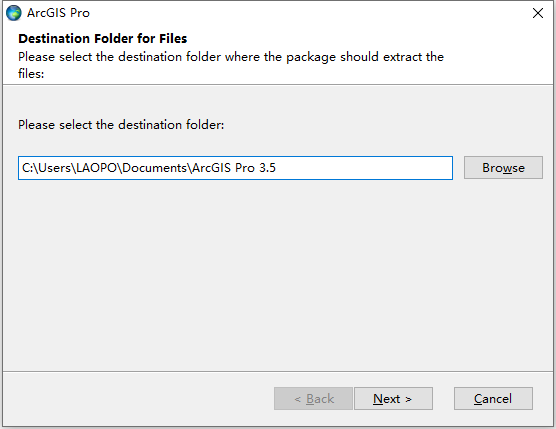Click the ArcGIS Pro globe icon
The height and width of the screenshot is (429, 556).
coord(13,13)
